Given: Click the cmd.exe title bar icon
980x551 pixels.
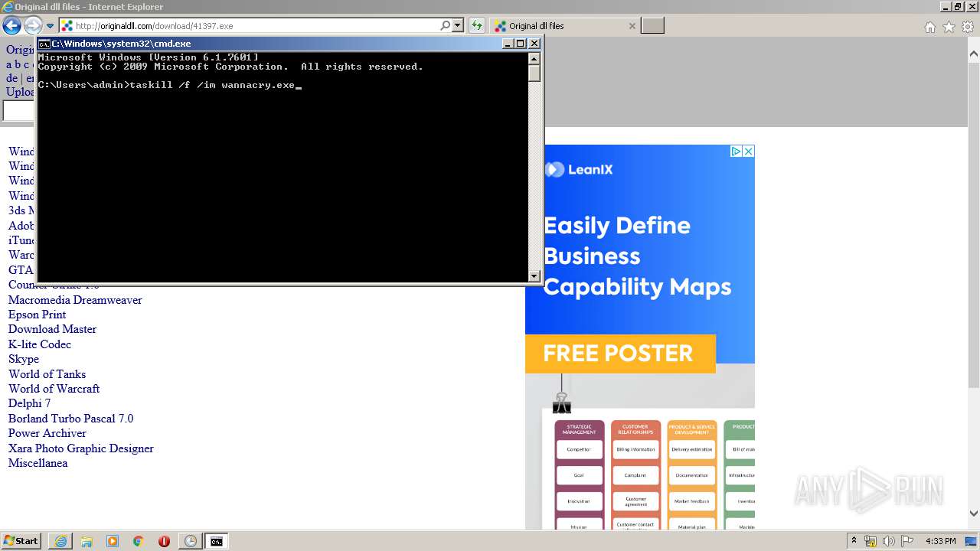Looking at the screenshot, I should point(44,44).
